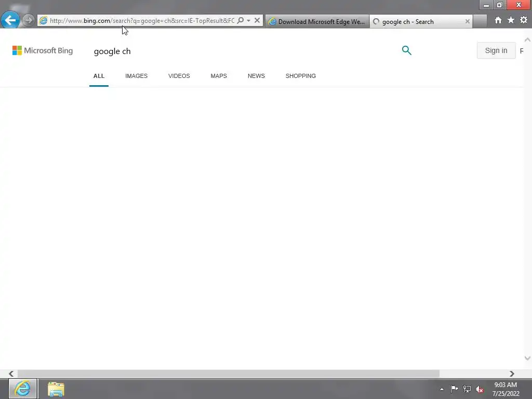Open File Explorer from taskbar
Image resolution: width=532 pixels, height=399 pixels.
click(x=56, y=389)
